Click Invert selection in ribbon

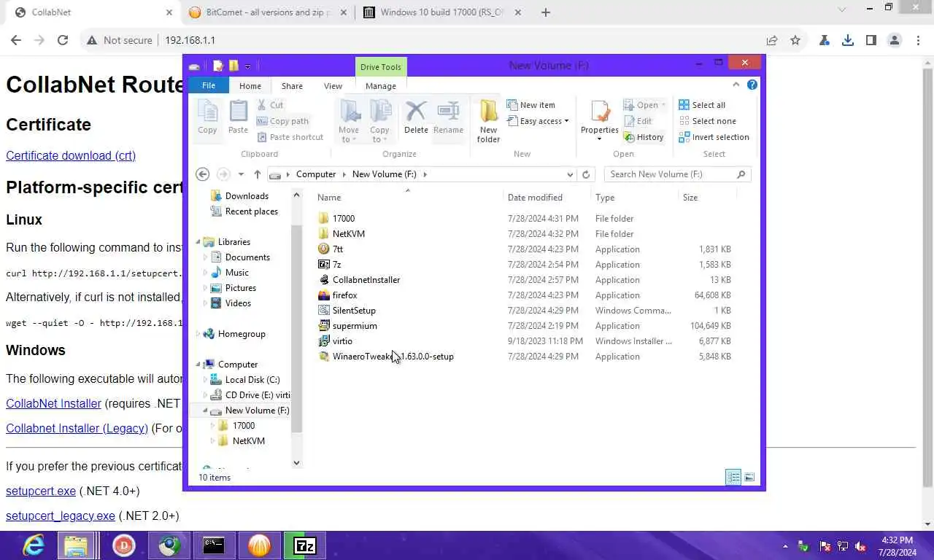714,137
